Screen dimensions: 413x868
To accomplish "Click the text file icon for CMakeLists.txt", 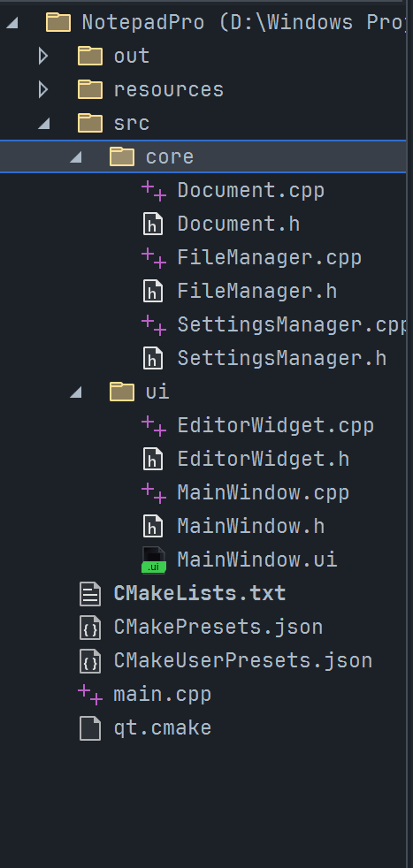I will point(90,593).
